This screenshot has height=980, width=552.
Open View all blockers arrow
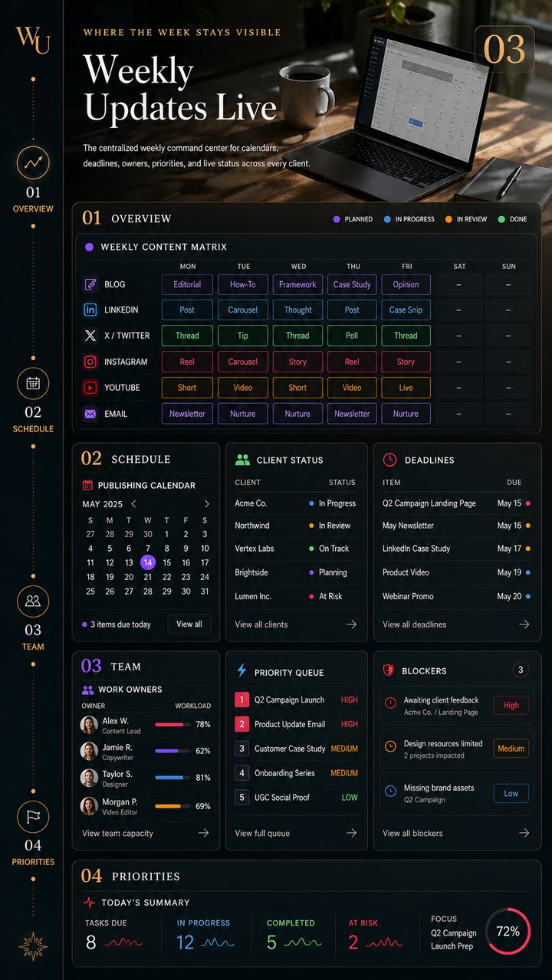(x=524, y=833)
